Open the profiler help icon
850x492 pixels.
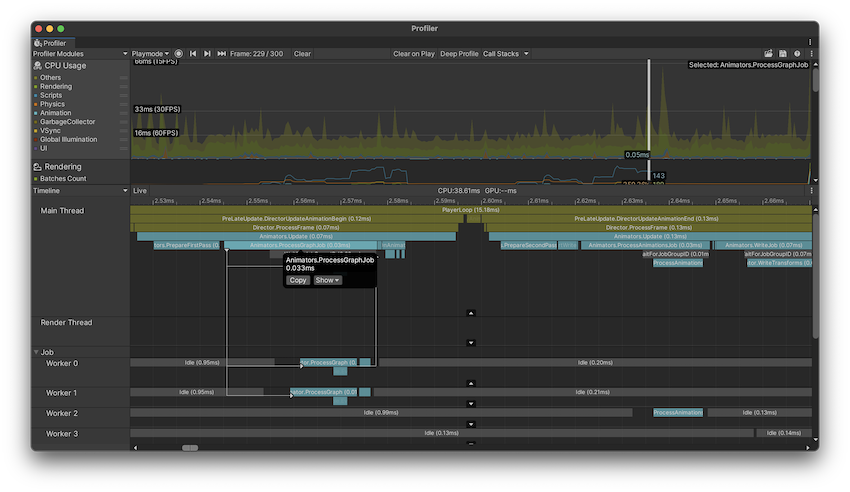pyautogui.click(x=797, y=54)
